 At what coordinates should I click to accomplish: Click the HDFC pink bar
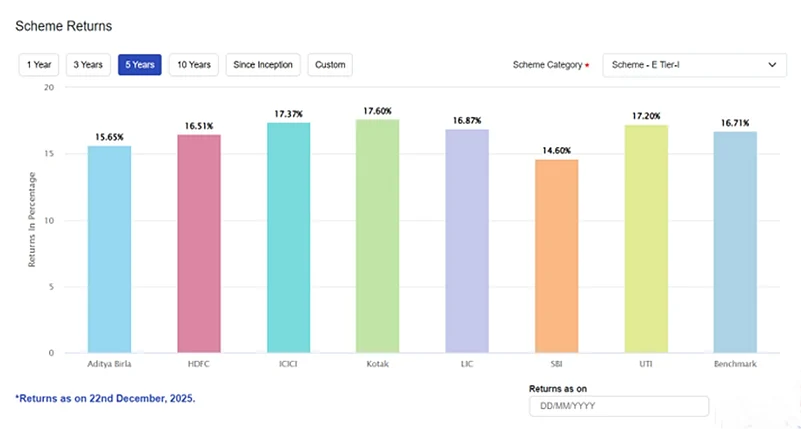(x=199, y=245)
